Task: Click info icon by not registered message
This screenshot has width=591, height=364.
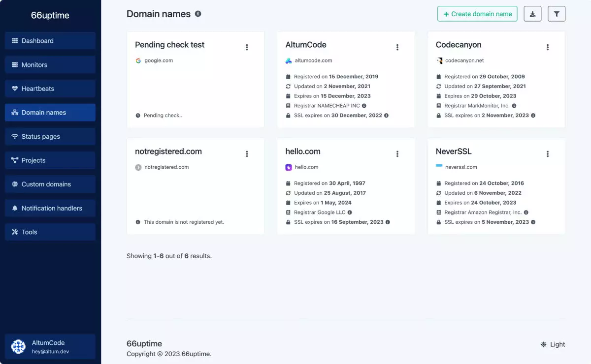Action: pos(138,222)
